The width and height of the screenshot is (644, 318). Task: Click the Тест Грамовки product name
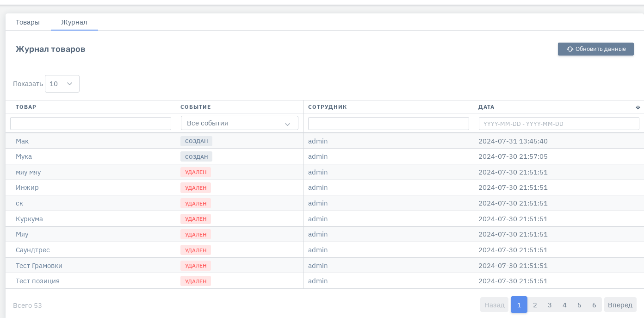tap(39, 266)
